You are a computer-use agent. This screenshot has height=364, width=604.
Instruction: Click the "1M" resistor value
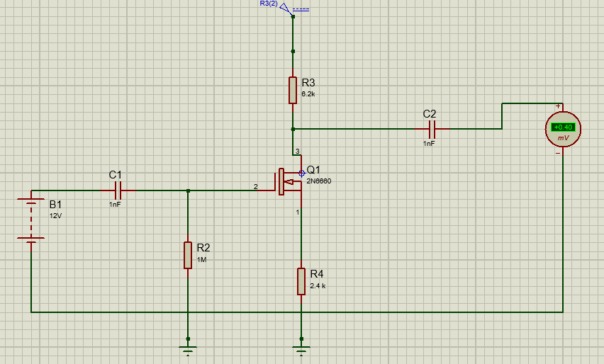pos(202,260)
